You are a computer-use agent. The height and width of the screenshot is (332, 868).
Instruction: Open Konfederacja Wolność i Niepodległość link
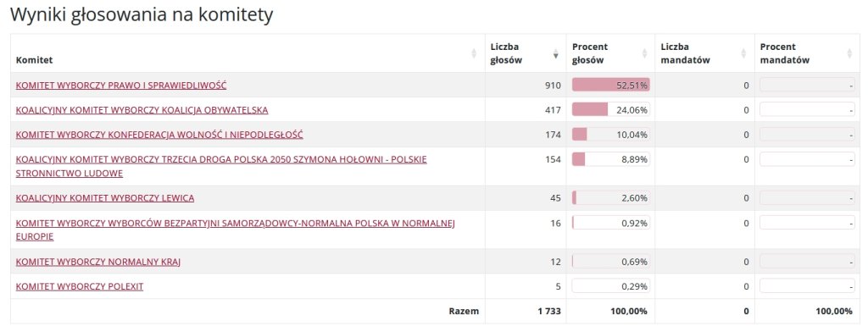pyautogui.click(x=159, y=135)
